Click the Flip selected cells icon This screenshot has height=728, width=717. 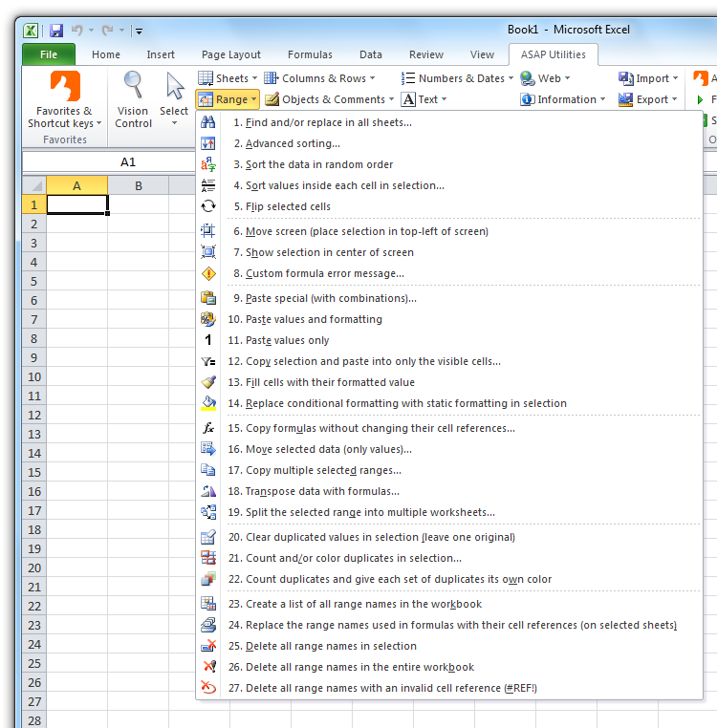point(208,206)
